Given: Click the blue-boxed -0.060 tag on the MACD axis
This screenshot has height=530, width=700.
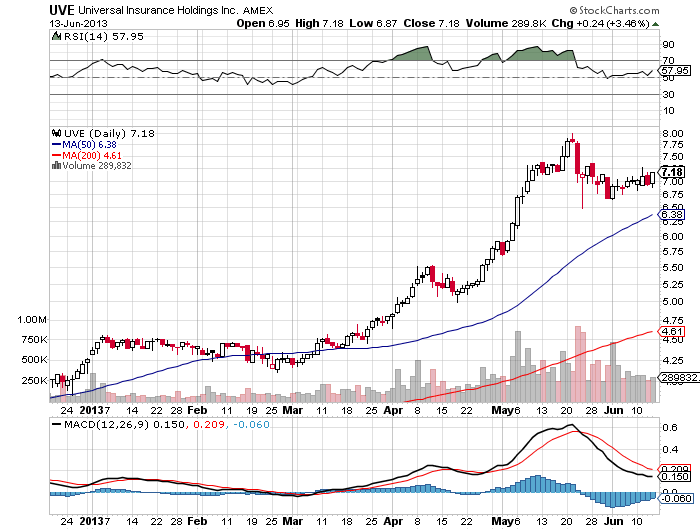Looking at the screenshot, I should 676,498.
